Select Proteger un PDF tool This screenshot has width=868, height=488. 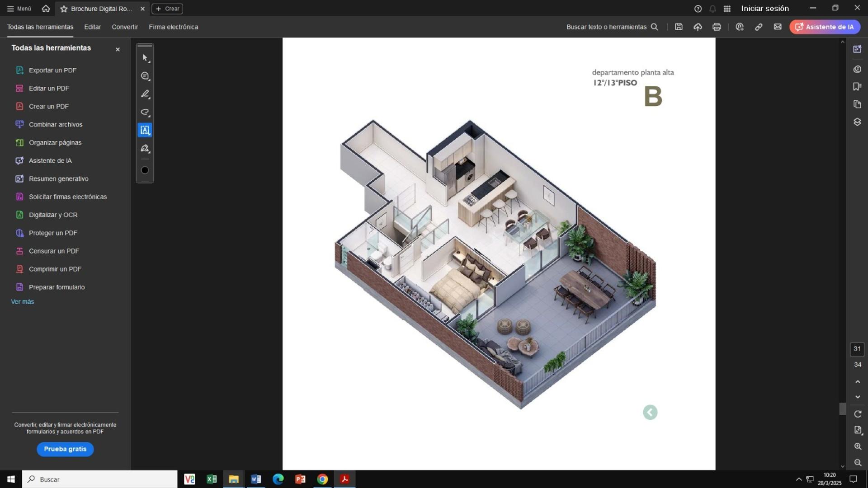[53, 233]
